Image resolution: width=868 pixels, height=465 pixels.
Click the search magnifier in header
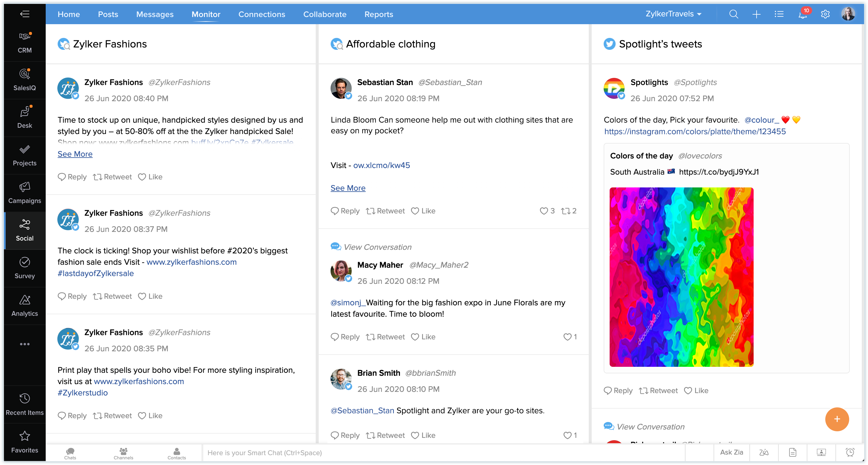[734, 14]
